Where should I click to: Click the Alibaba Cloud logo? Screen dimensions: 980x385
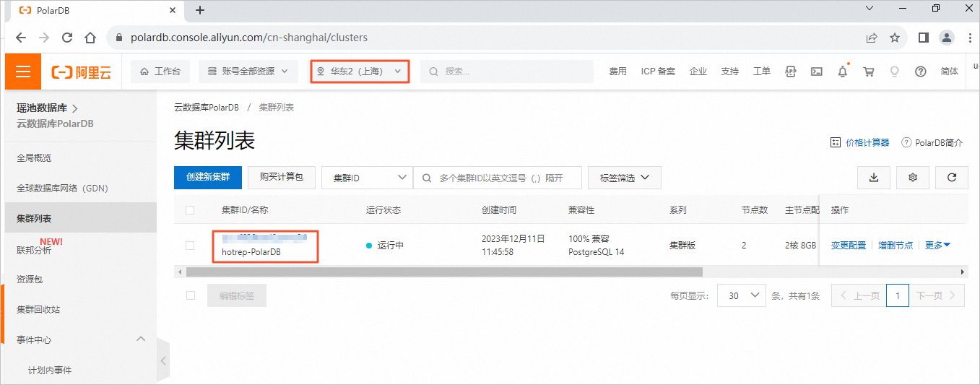tap(82, 72)
